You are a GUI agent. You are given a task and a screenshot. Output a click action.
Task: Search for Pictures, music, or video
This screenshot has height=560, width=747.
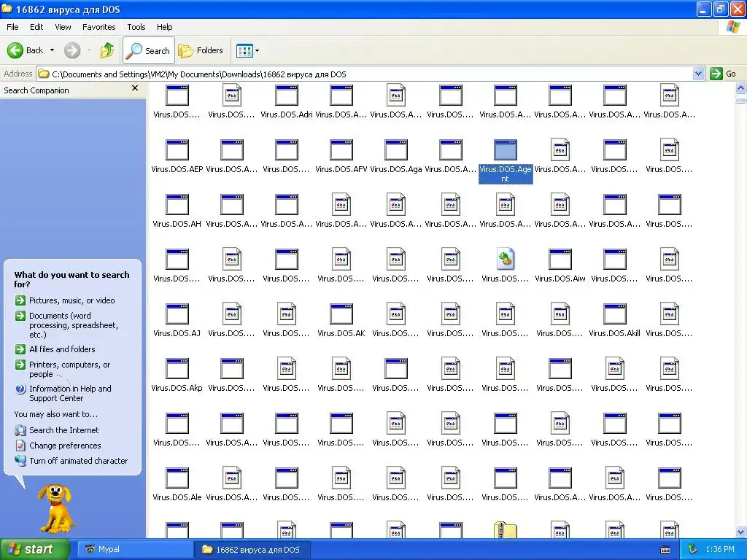[65, 300]
